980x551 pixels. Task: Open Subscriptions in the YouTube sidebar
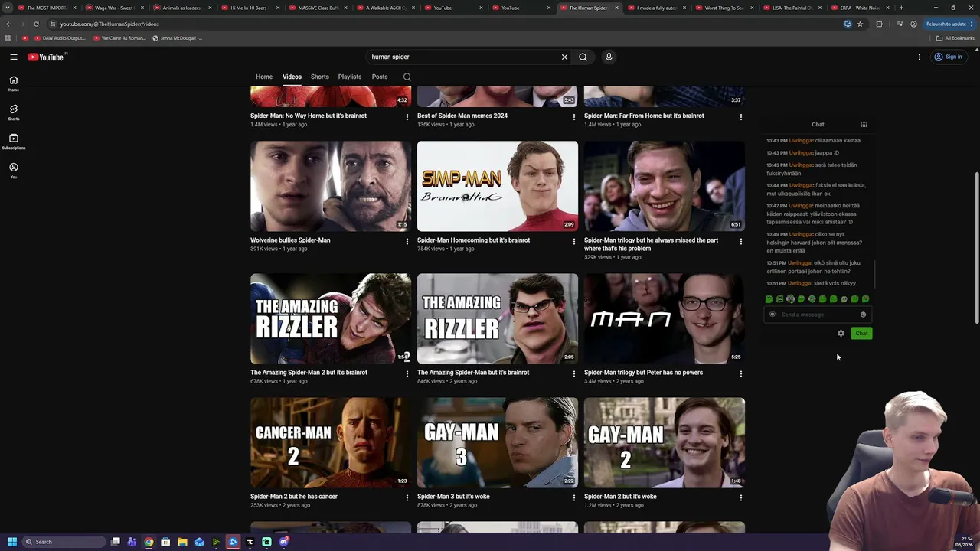click(x=14, y=142)
